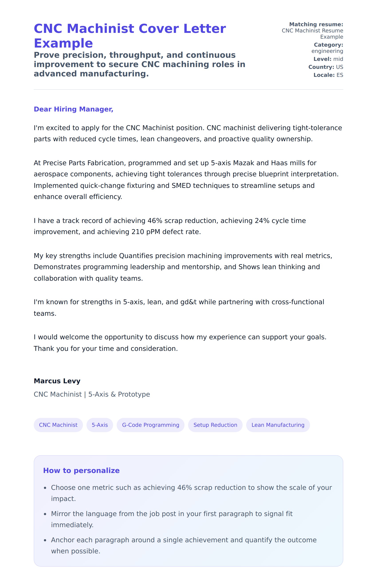Click the G-Code Programming tag
The width and height of the screenshot is (377, 588).
tap(150, 425)
